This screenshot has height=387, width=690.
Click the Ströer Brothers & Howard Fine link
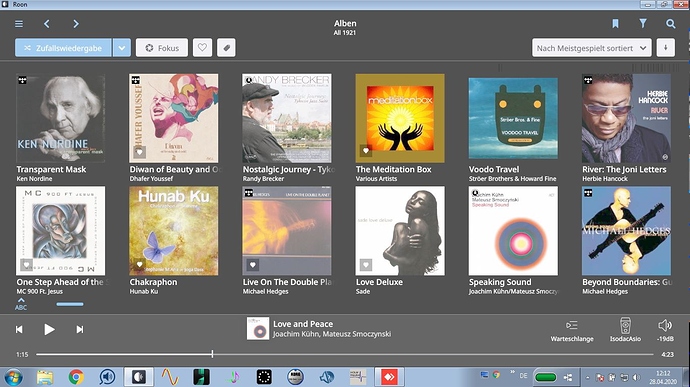pyautogui.click(x=513, y=179)
